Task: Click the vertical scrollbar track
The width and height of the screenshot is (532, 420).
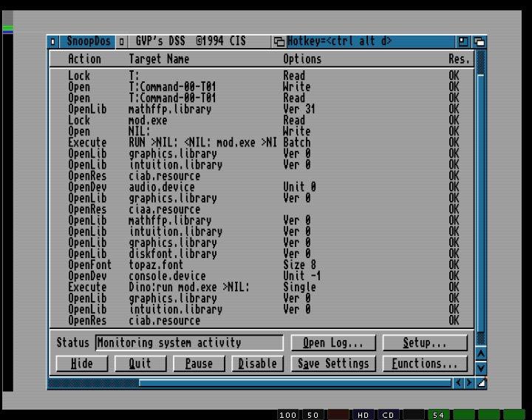Action: click(481, 197)
